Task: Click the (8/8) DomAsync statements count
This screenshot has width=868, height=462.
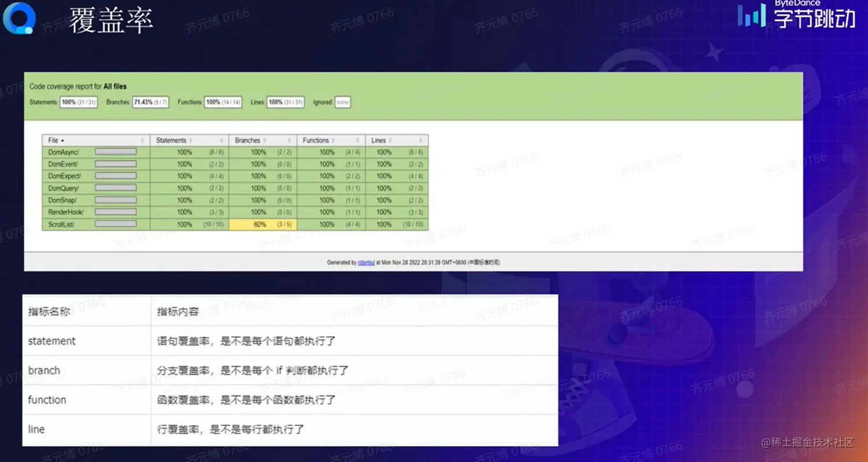Action: pos(216,152)
